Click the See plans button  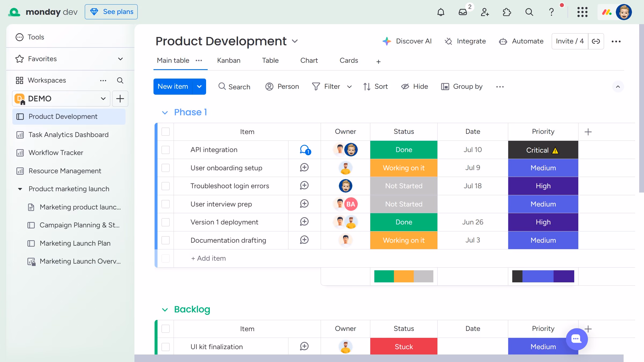(111, 12)
